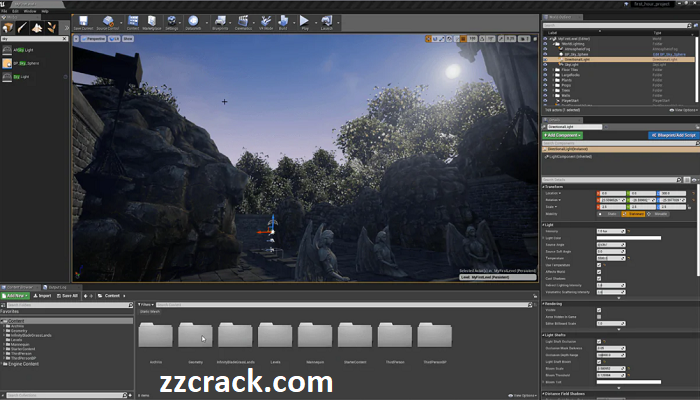
Task: Select the Landscape mode icon
Action: 37,28
